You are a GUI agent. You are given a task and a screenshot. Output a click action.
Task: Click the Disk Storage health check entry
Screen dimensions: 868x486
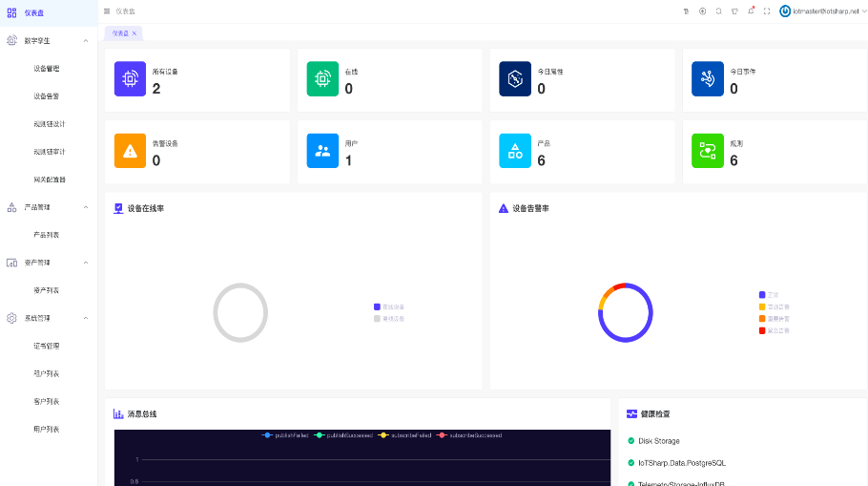tap(653, 441)
